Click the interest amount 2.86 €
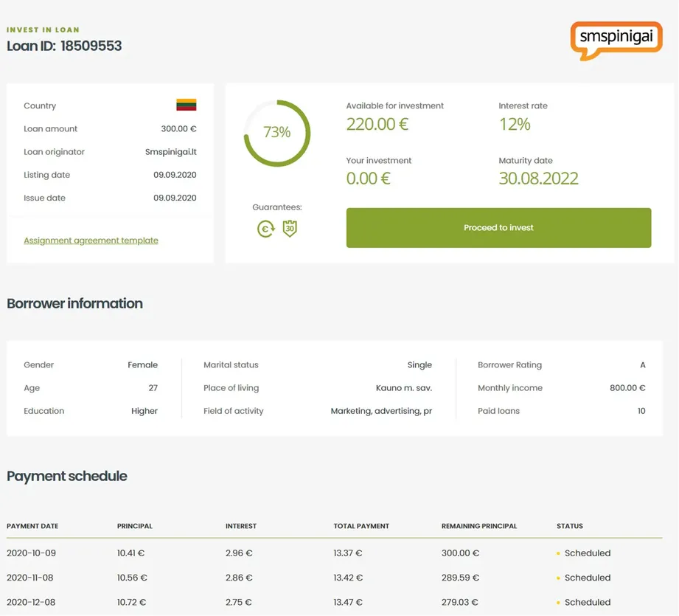Viewport: 679px width, 616px height. point(239,578)
